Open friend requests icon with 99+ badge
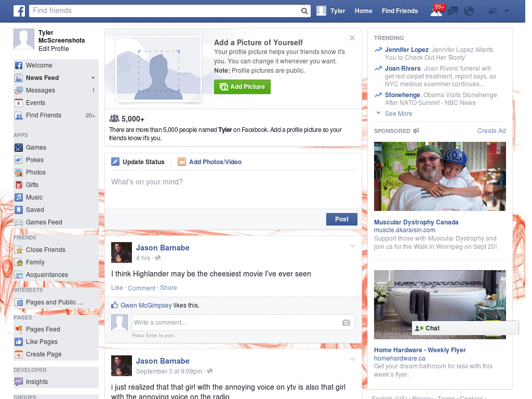Screen dimensions: 532x399 pos(437,10)
